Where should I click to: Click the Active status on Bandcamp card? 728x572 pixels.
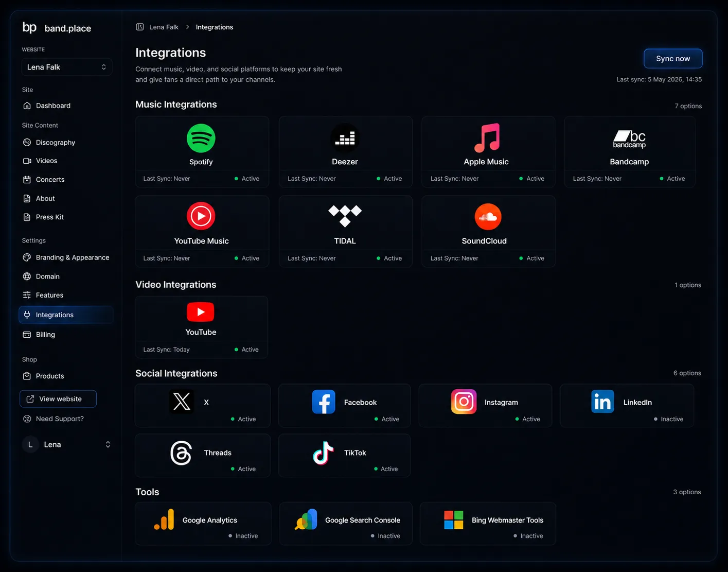672,179
